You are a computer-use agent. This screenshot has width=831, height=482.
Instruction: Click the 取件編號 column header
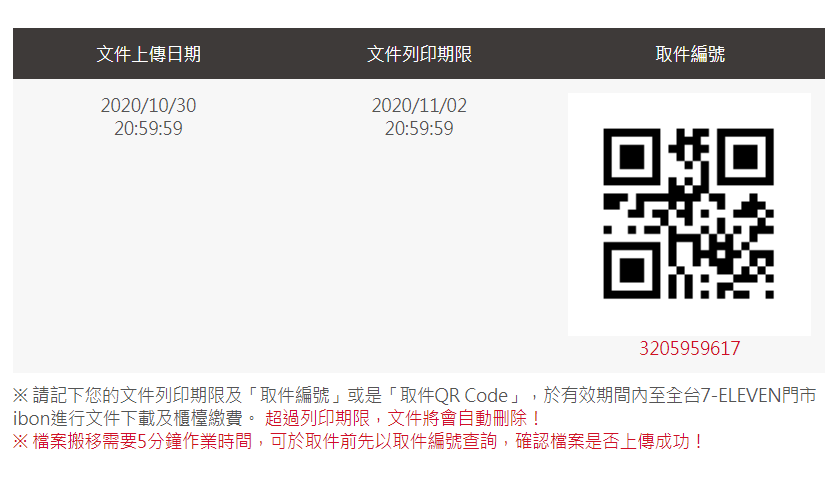pyautogui.click(x=690, y=54)
